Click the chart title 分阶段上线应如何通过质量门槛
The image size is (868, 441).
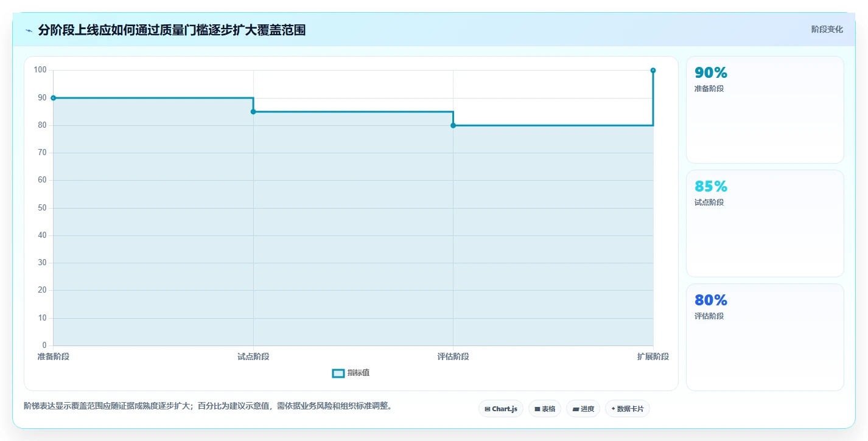coord(172,30)
